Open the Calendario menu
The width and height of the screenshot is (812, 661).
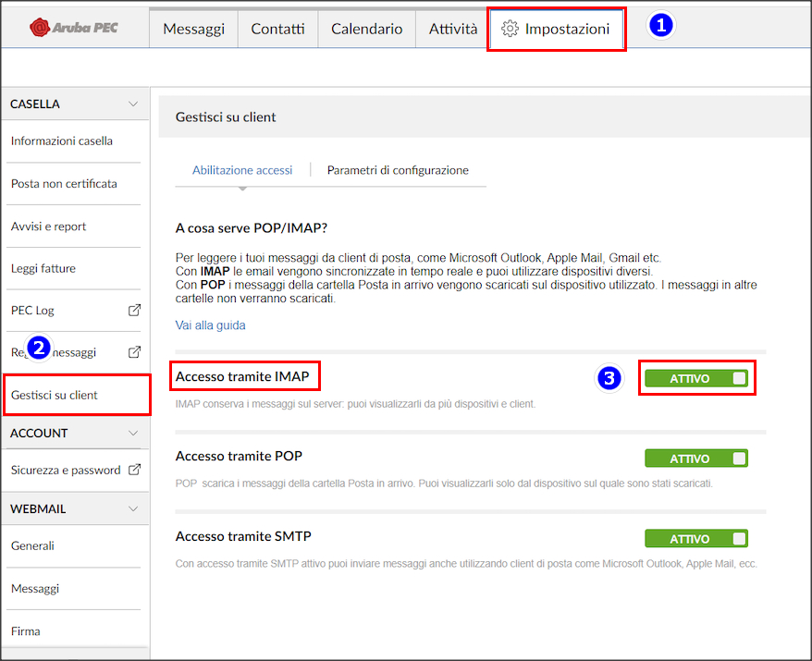tap(366, 29)
